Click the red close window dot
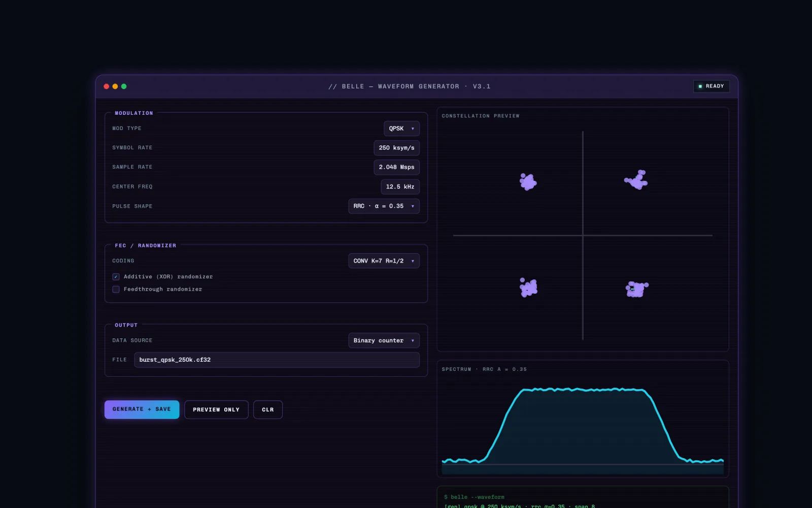 pyautogui.click(x=107, y=86)
